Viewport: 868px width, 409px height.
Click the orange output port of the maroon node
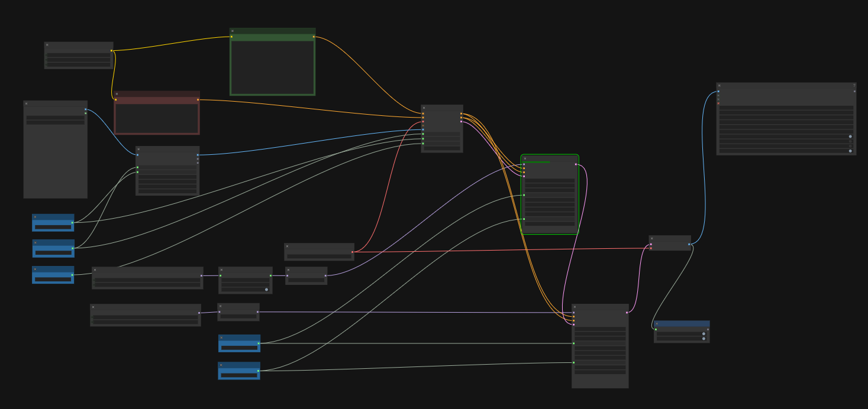click(x=198, y=99)
